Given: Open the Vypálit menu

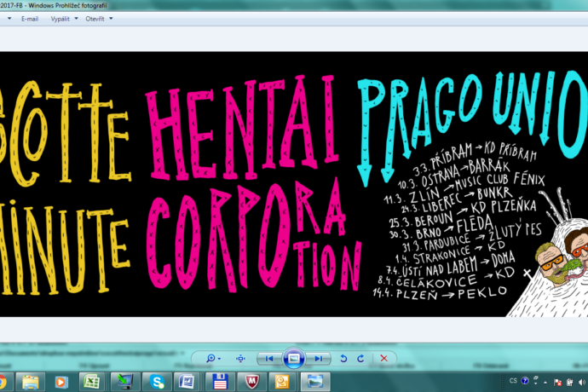Looking at the screenshot, I should coord(60,19).
